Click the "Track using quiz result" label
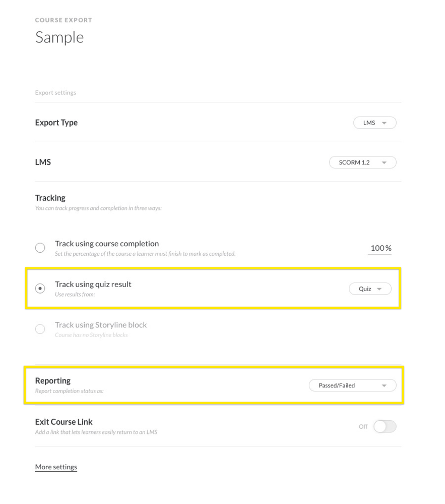 93,284
